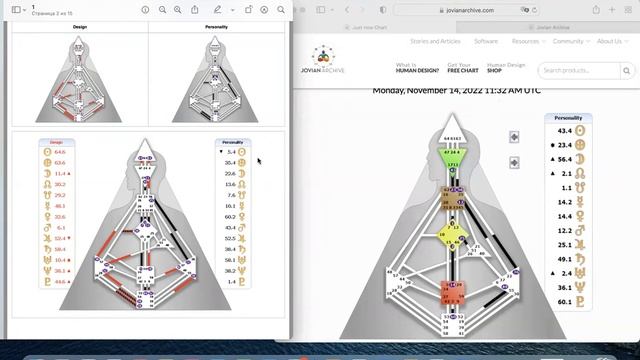Click the Search products field

pyautogui.click(x=580, y=71)
